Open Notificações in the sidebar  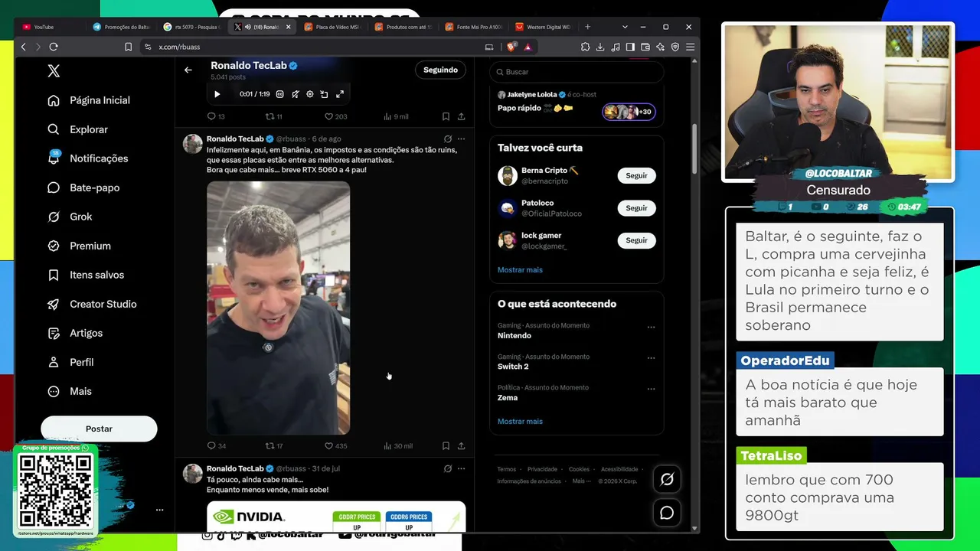[x=88, y=158]
